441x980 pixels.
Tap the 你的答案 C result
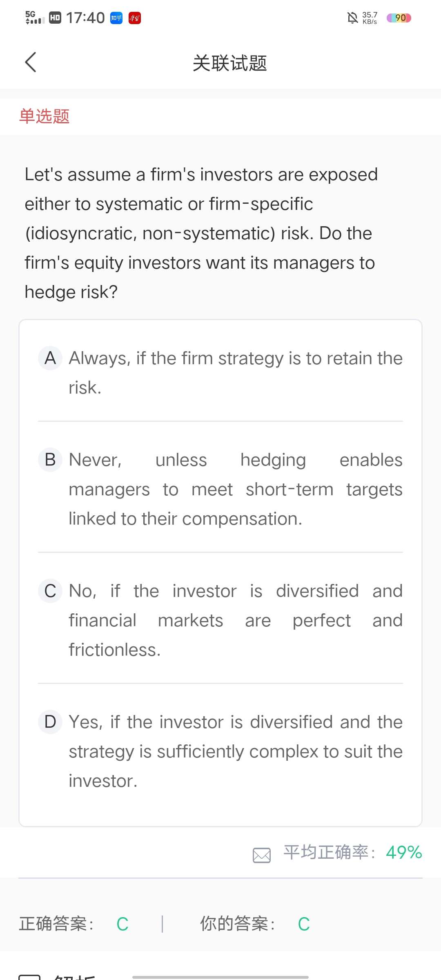pos(255,924)
